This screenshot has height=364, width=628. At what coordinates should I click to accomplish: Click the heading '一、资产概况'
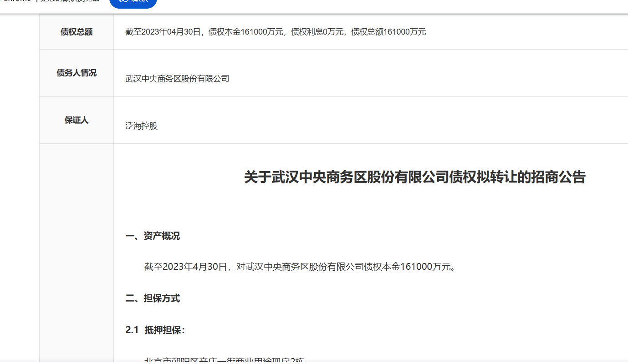pos(153,236)
